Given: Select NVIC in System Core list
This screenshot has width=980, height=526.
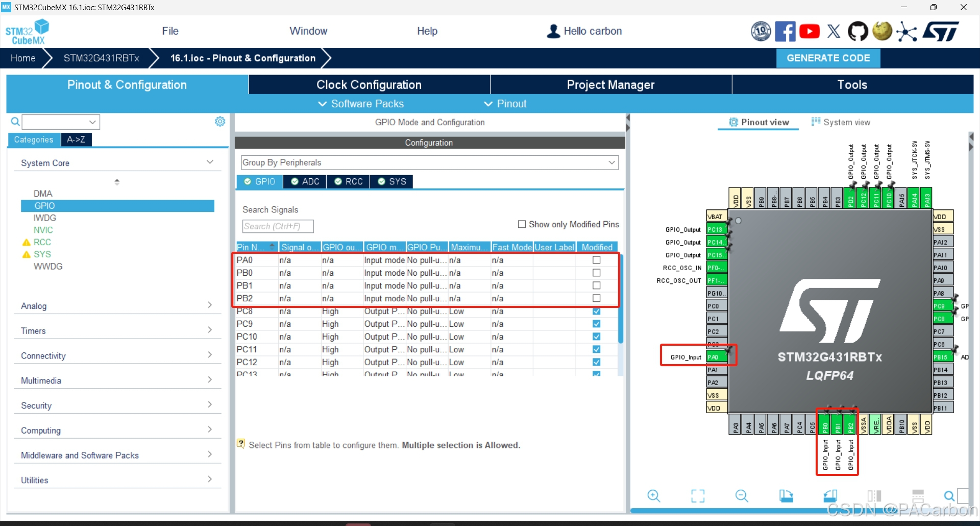Looking at the screenshot, I should click(43, 230).
